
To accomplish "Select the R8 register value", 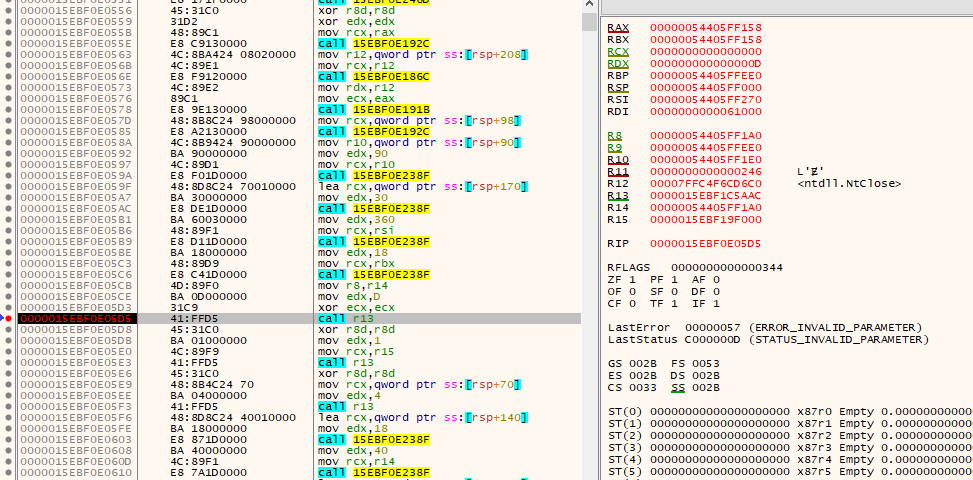I will click(x=706, y=135).
